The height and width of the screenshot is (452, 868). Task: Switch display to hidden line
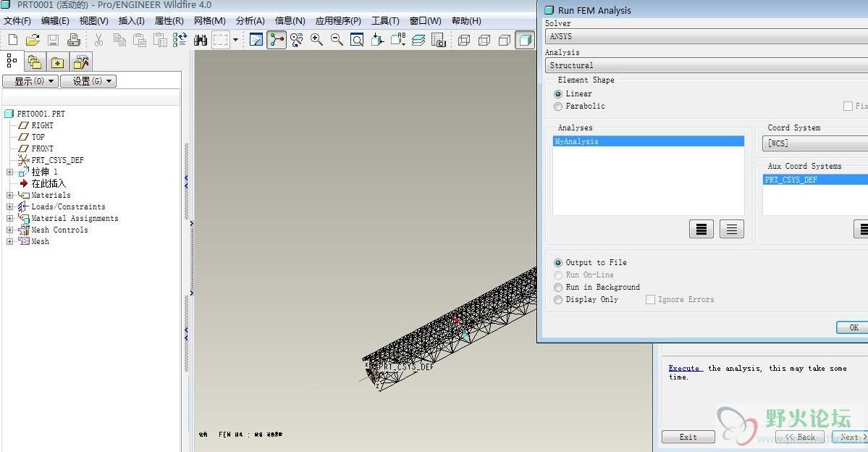(484, 40)
